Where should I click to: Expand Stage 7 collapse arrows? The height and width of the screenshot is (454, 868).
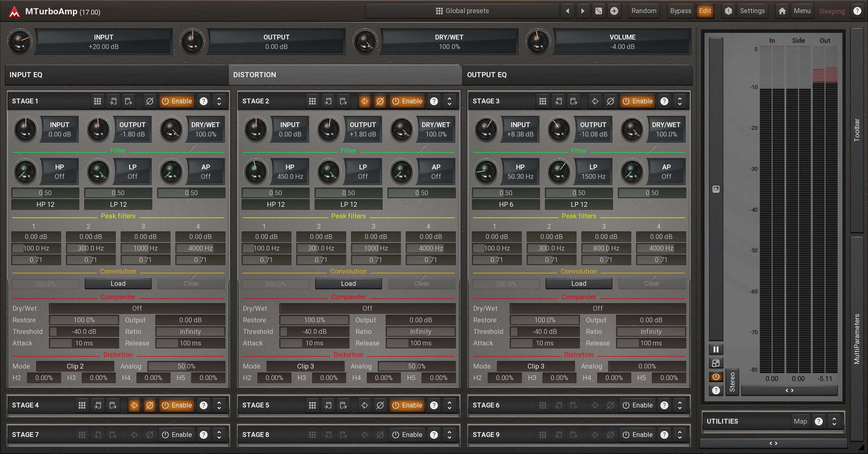[219, 435]
